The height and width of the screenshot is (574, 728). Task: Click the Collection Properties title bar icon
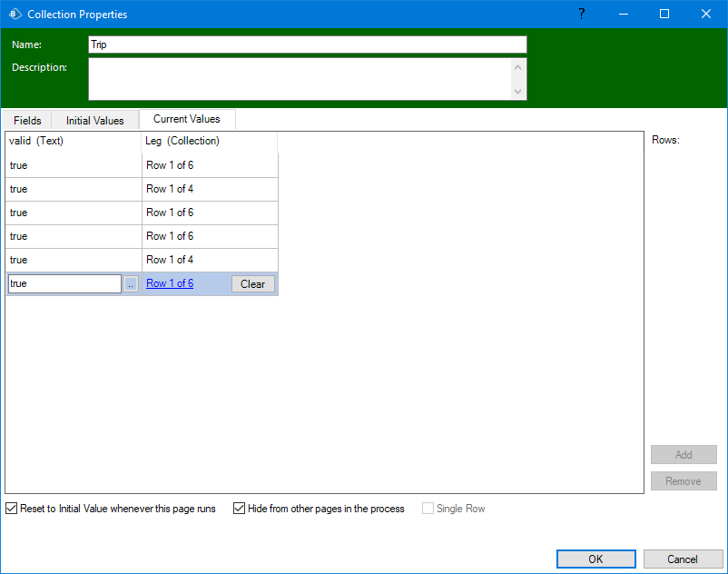pos(15,15)
